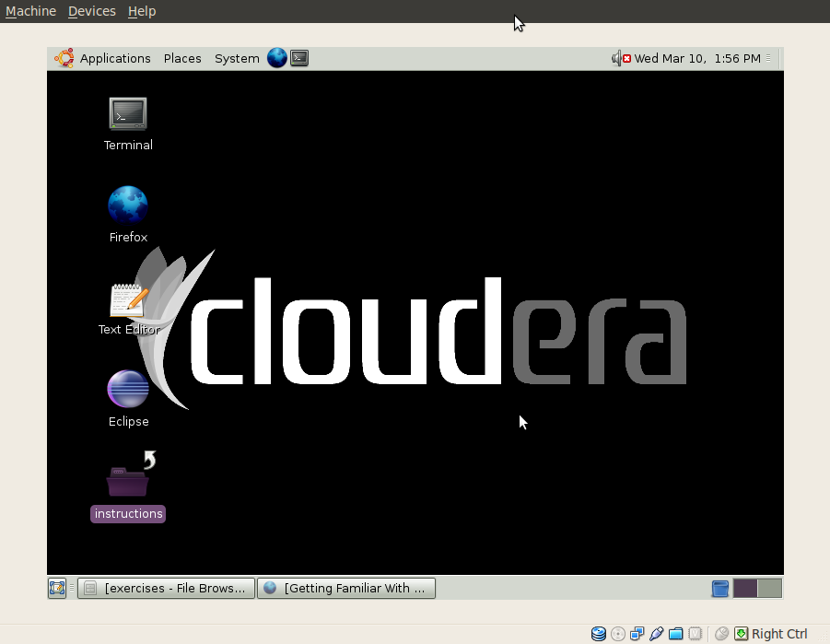Launch Firefox from the desktop
This screenshot has width=830, height=644.
pos(128,205)
